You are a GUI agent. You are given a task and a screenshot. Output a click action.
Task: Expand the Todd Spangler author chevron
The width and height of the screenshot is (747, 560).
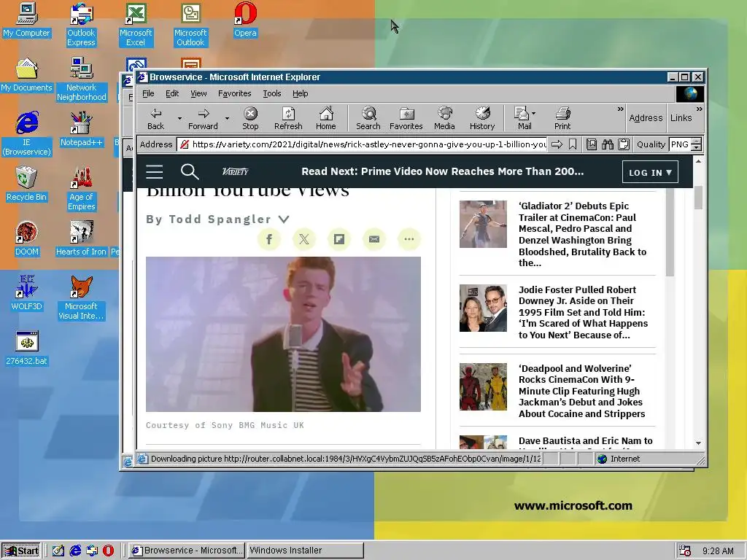click(284, 219)
